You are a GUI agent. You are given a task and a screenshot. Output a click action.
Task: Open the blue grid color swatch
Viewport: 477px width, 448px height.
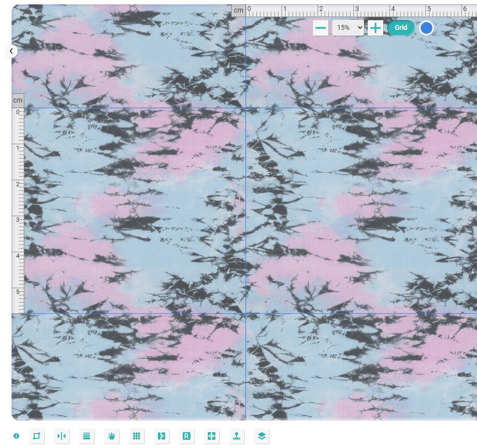pyautogui.click(x=427, y=28)
